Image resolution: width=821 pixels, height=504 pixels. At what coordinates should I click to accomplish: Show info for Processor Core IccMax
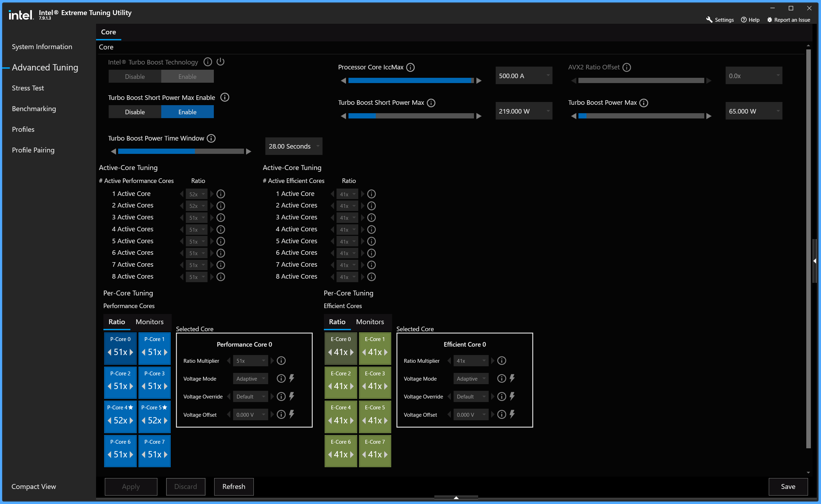click(410, 67)
